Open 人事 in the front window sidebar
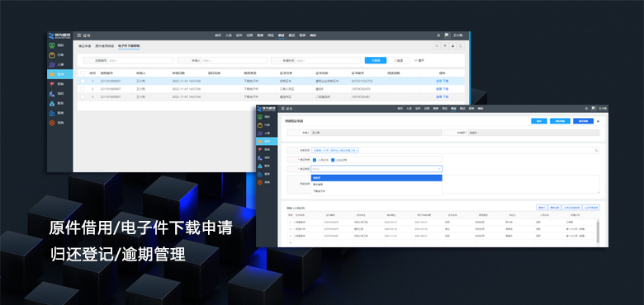The image size is (644, 305). pyautogui.click(x=267, y=134)
